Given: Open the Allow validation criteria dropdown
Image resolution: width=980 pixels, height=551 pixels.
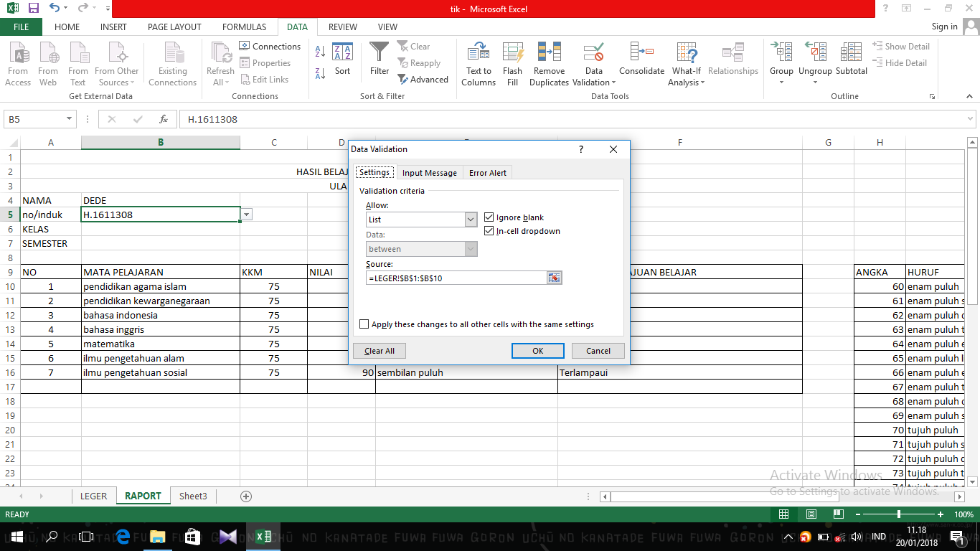Looking at the screenshot, I should tap(471, 219).
